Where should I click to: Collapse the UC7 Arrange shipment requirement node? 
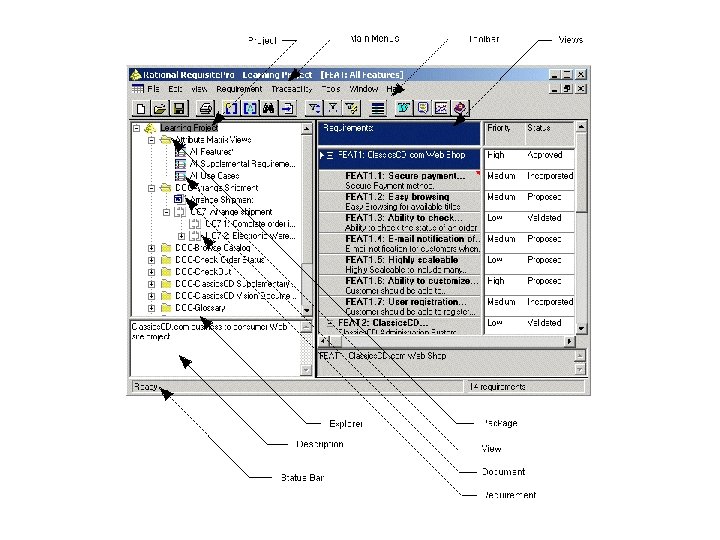tap(167, 212)
